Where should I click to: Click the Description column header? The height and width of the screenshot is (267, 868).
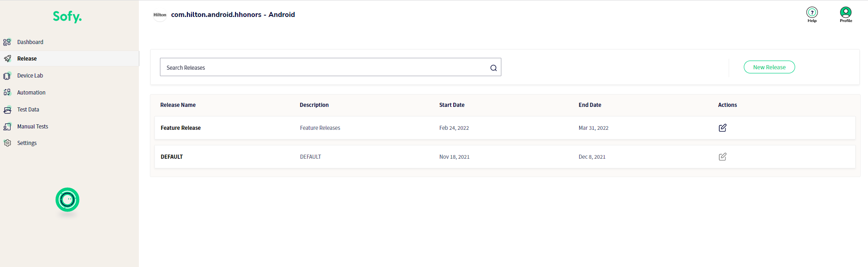pyautogui.click(x=314, y=105)
